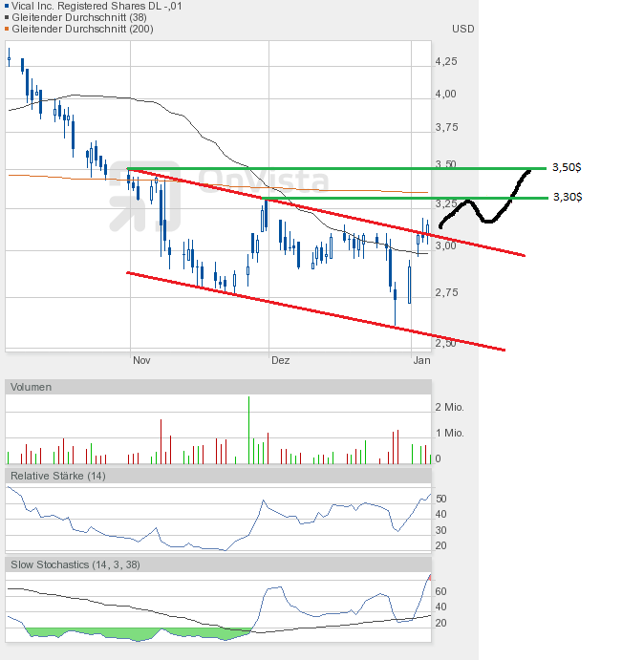
Task: Click the Slow Stochastics (14, 3, 38) header
Action: click(218, 564)
